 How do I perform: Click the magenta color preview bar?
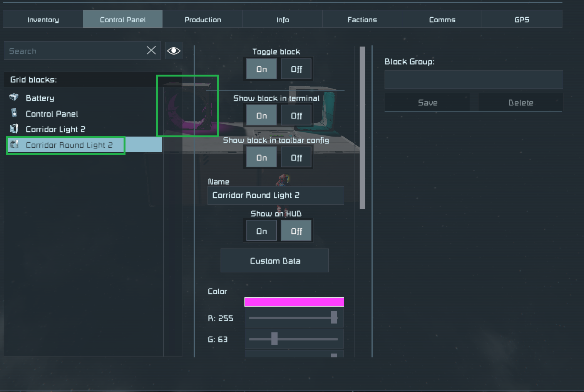coord(294,302)
